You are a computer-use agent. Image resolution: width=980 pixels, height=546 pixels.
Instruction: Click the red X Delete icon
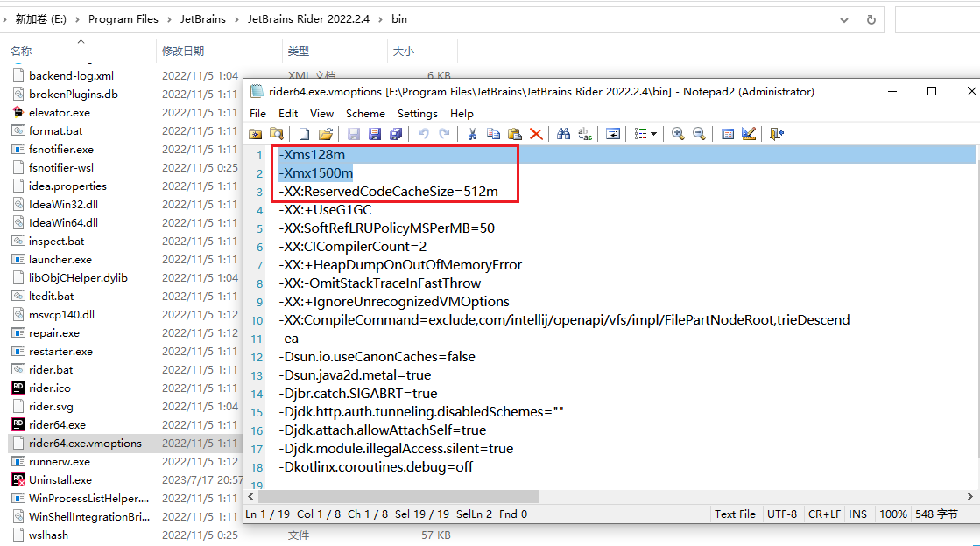536,134
